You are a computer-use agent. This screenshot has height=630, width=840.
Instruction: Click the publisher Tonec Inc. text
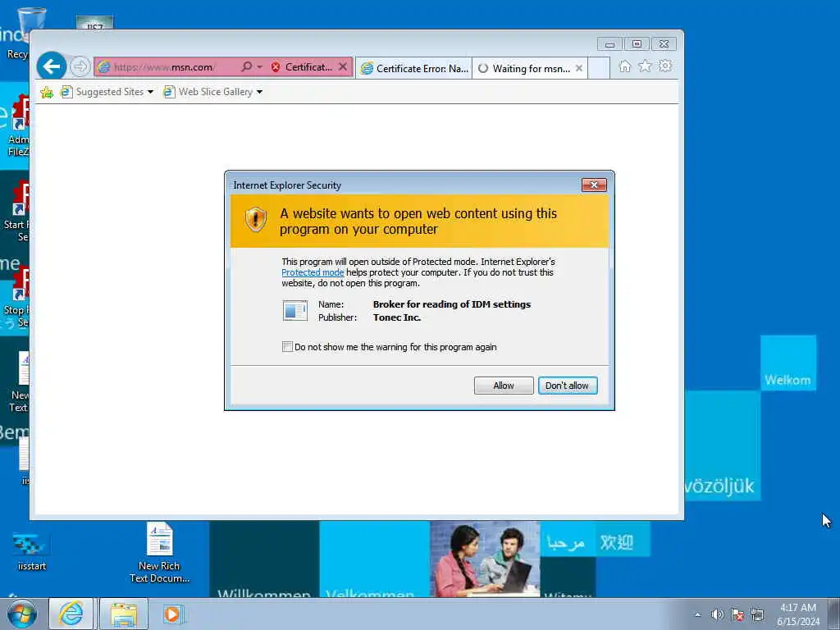tap(397, 317)
